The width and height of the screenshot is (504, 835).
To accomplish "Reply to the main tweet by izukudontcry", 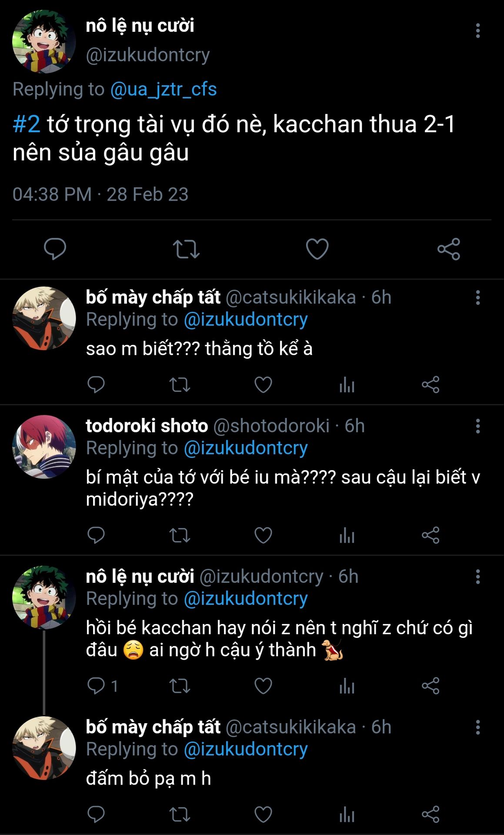I will point(55,249).
